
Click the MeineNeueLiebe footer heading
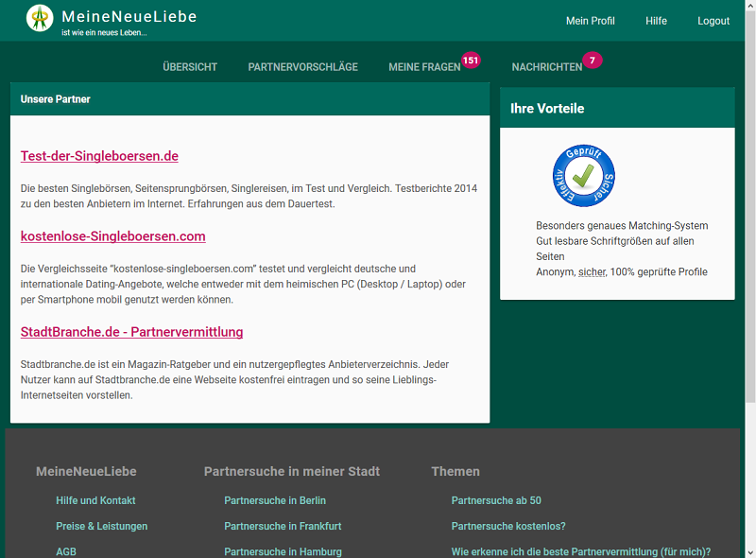tap(86, 471)
